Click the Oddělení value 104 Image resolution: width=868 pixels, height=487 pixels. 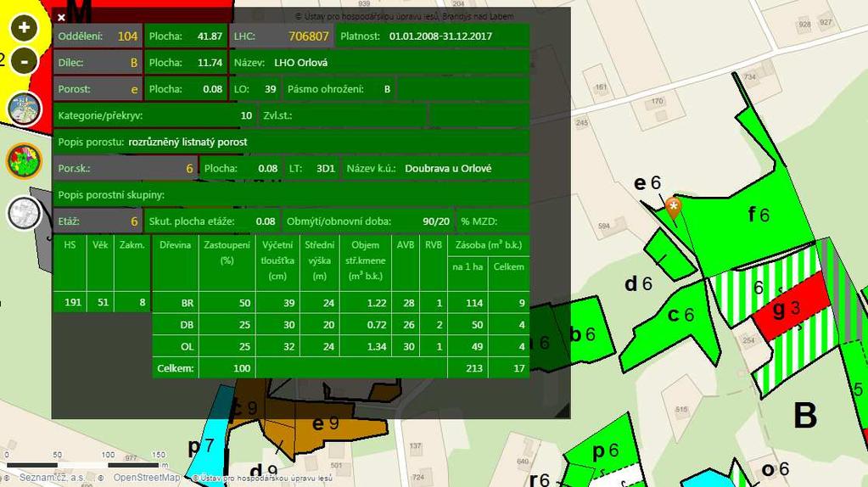pyautogui.click(x=127, y=36)
